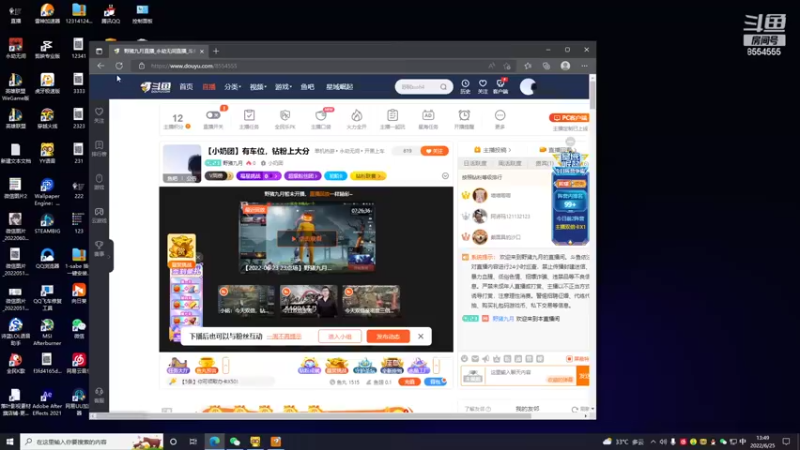Click the envelope icon above chat input
This screenshot has width=800, height=450.
pos(475,359)
